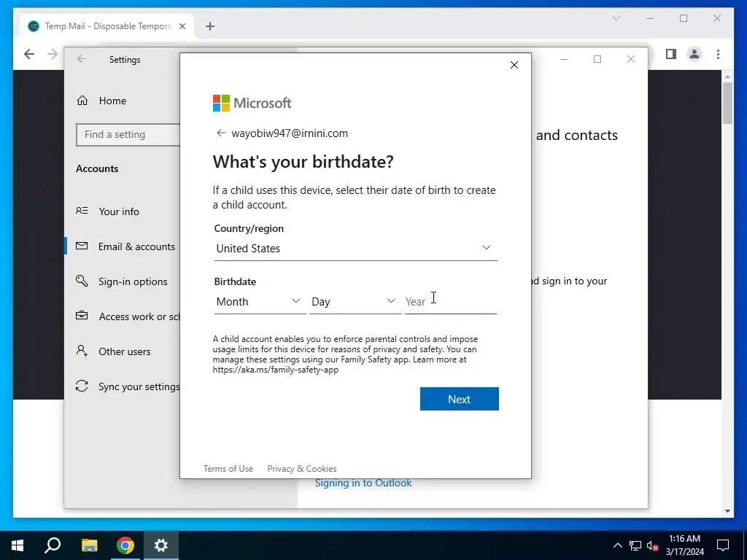Click the Next button
This screenshot has width=747, height=560.
pyautogui.click(x=460, y=399)
